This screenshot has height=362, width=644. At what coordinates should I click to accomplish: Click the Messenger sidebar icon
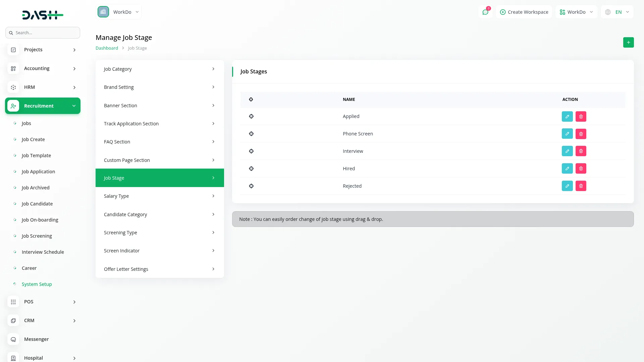[13, 339]
